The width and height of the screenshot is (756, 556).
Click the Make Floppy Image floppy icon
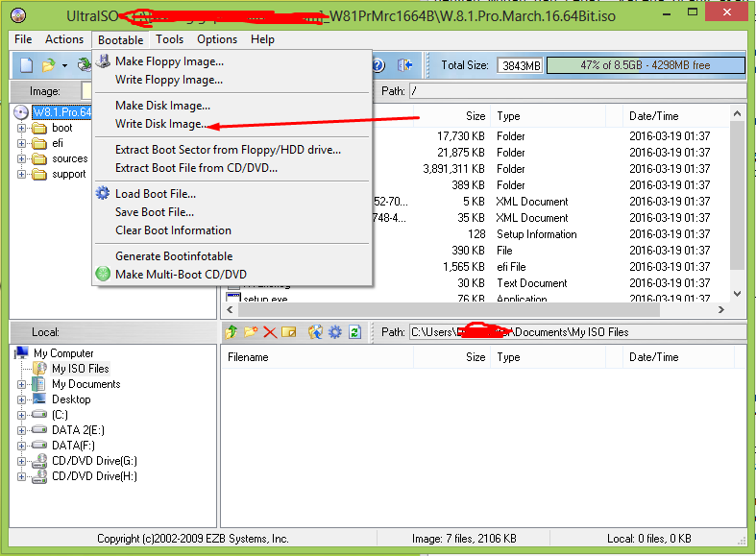(x=103, y=61)
